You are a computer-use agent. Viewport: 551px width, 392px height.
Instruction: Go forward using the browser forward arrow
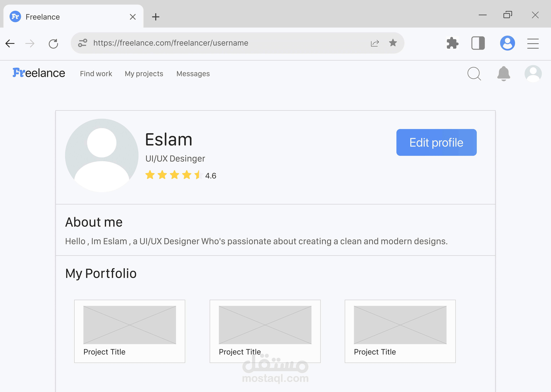coord(30,43)
